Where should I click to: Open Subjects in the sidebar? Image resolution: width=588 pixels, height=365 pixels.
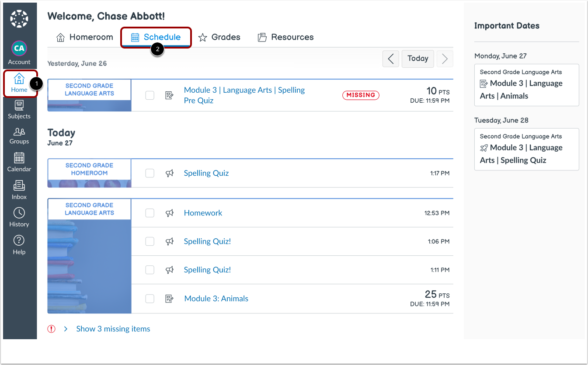coord(19,110)
